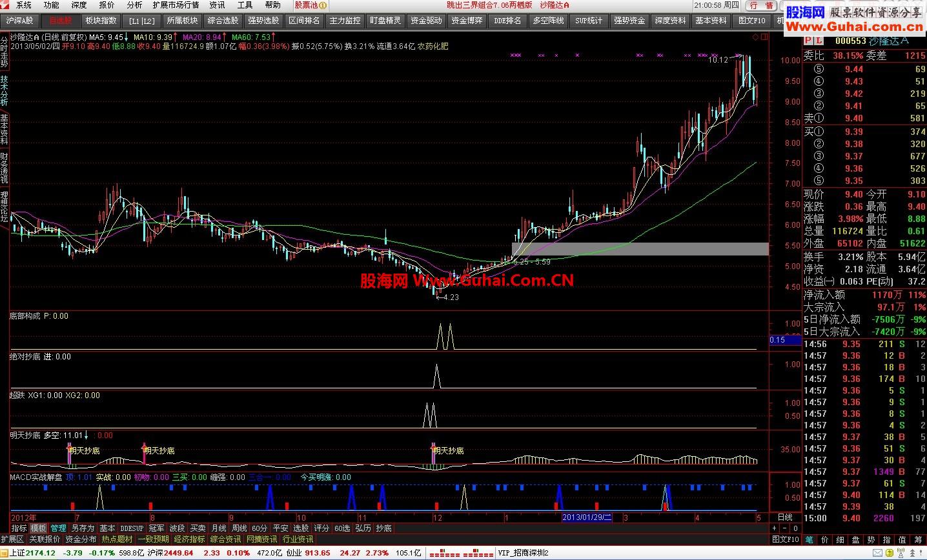Image resolution: width=927 pixels, height=560 pixels.
Task: Click the 板块指数 toolbar button
Action: click(x=101, y=21)
